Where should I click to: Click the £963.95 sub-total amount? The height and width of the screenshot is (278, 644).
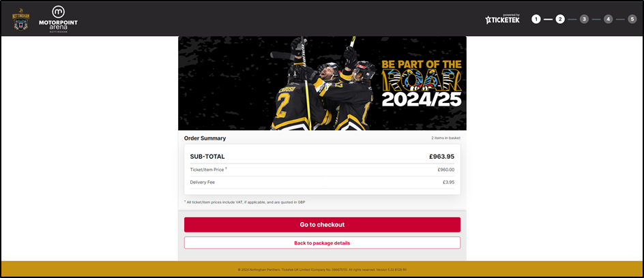coord(441,157)
